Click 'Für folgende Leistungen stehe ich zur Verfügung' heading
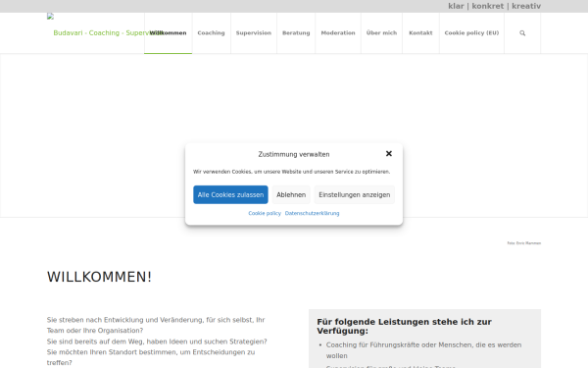The image size is (588, 368). click(x=404, y=327)
